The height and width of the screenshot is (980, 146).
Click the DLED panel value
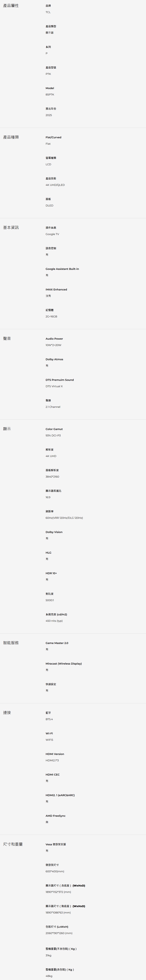coord(49,205)
